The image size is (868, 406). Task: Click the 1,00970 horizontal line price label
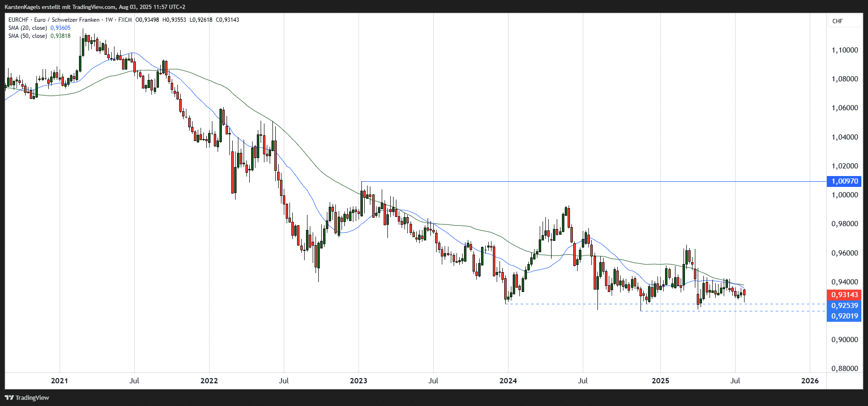(x=845, y=181)
